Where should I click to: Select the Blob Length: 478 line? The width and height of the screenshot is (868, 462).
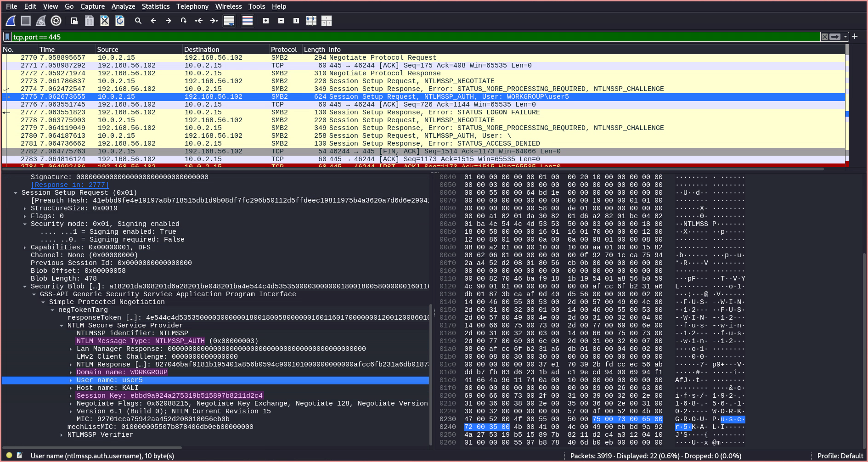[64, 279]
